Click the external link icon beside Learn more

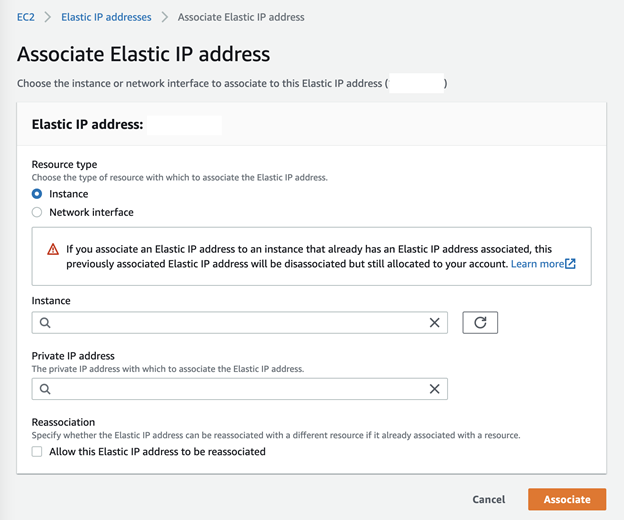[x=571, y=264]
